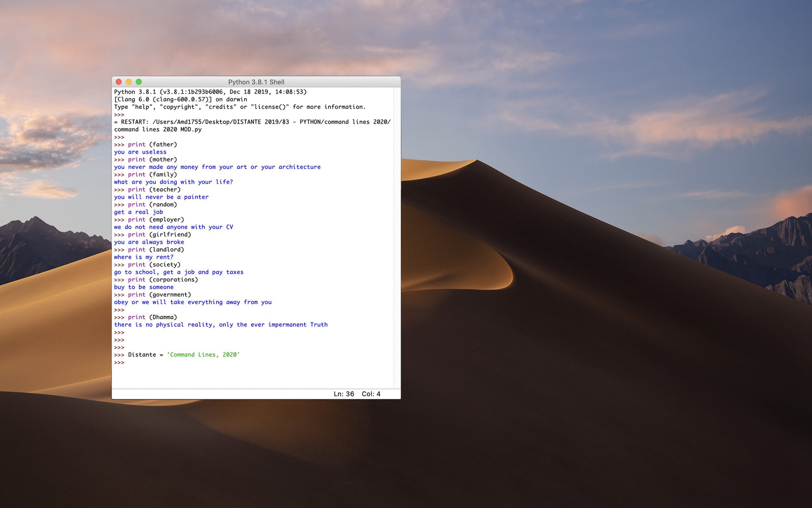Click the 'you are useless' output line
This screenshot has height=508, width=812.
[x=140, y=152]
